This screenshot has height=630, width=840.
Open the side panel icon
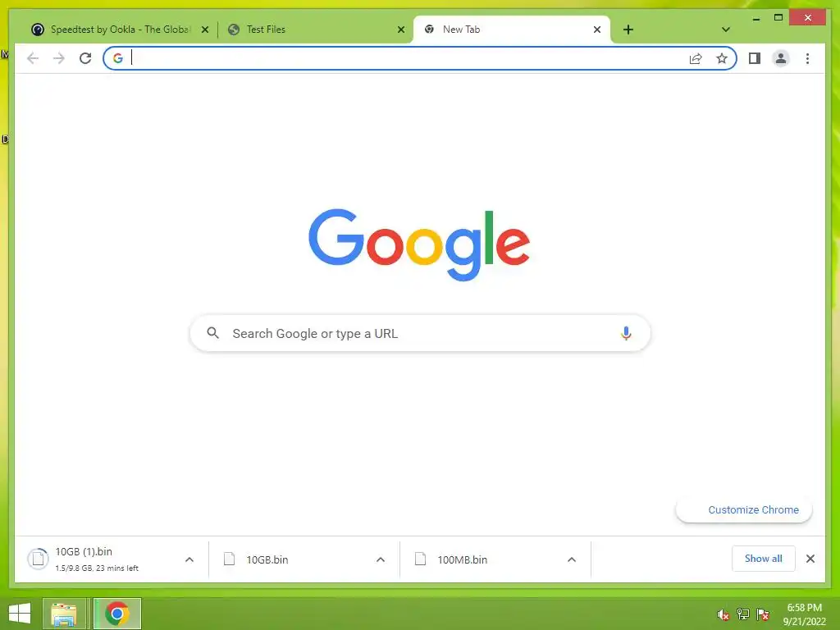click(755, 58)
